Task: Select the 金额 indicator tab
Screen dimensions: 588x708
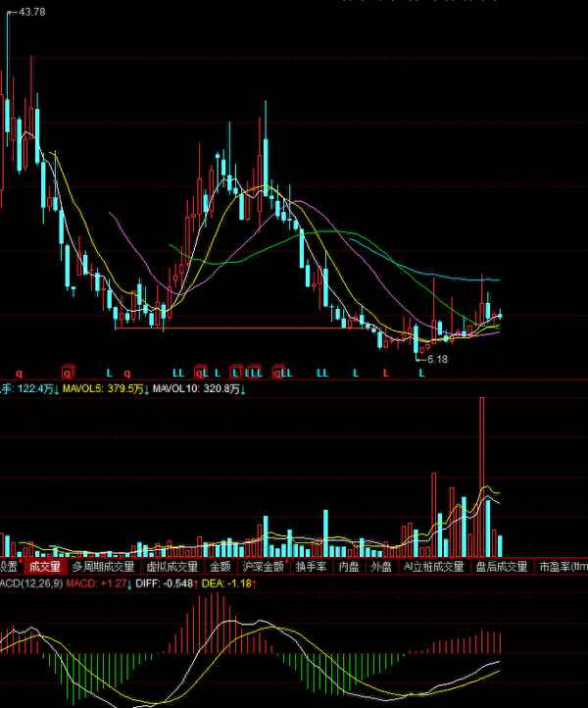Action: tap(220, 567)
